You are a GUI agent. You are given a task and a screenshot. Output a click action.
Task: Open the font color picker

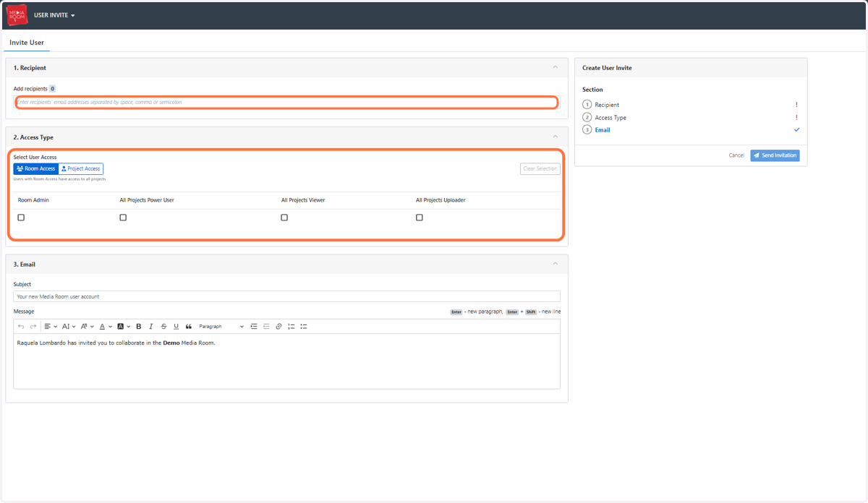(x=105, y=327)
